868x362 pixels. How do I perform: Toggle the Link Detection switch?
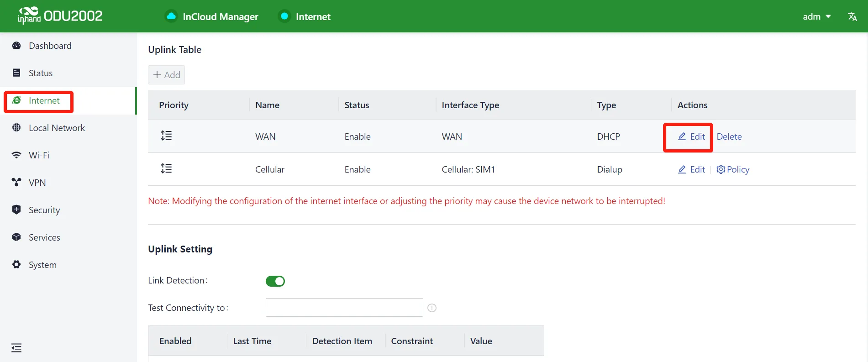[x=275, y=281]
